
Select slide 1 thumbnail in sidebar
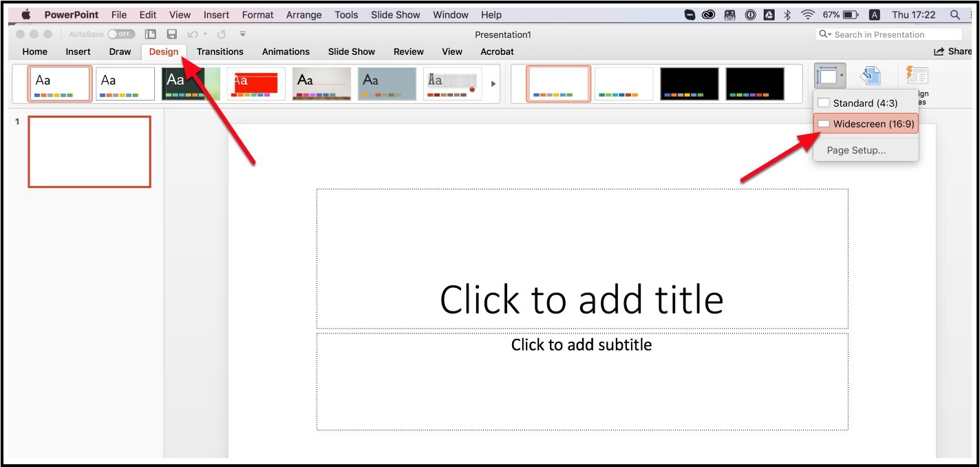[x=89, y=152]
